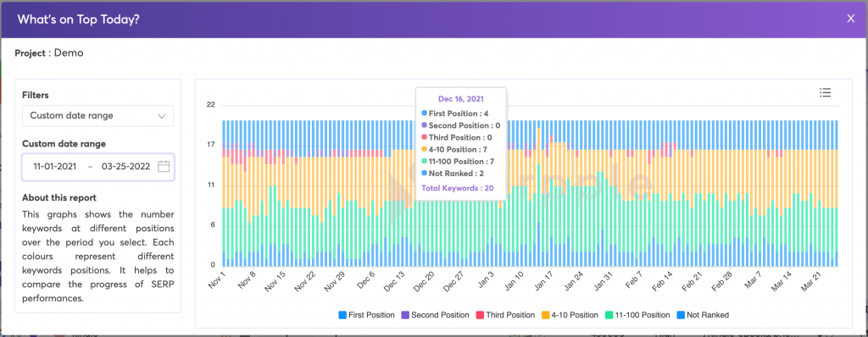
Task: Open the chart hamburger menu icon
Action: point(825,92)
